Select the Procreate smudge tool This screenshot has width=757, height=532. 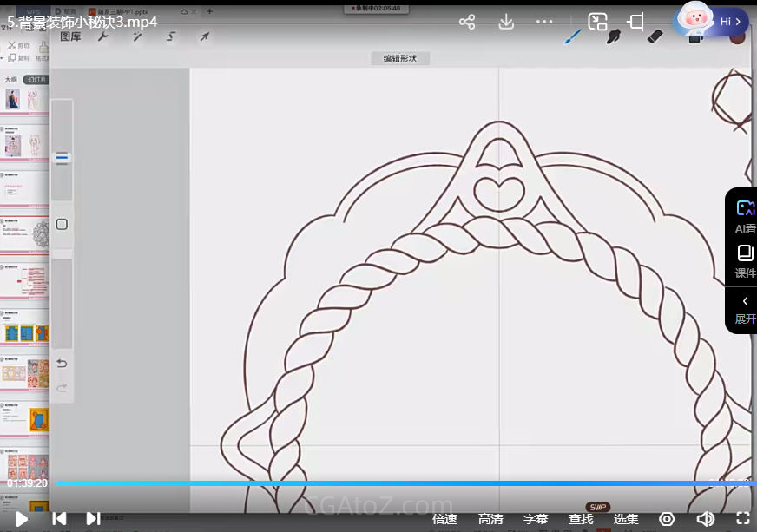tap(614, 36)
